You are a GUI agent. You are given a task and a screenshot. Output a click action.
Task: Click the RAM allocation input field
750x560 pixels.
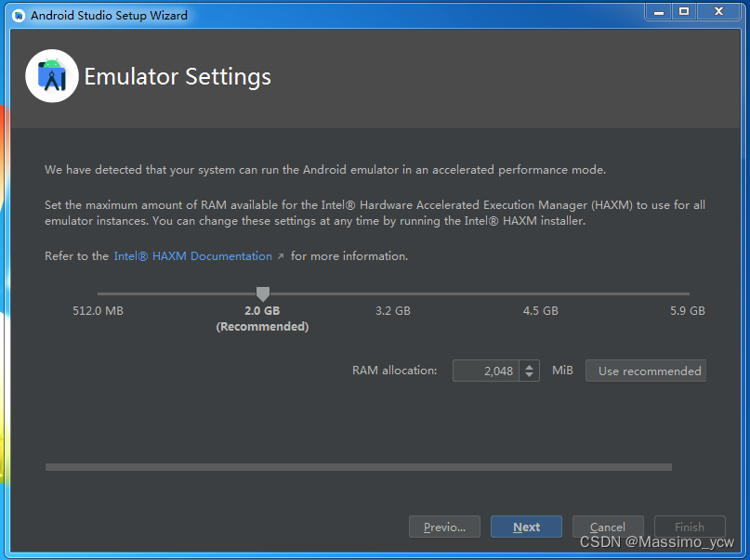pyautogui.click(x=486, y=371)
